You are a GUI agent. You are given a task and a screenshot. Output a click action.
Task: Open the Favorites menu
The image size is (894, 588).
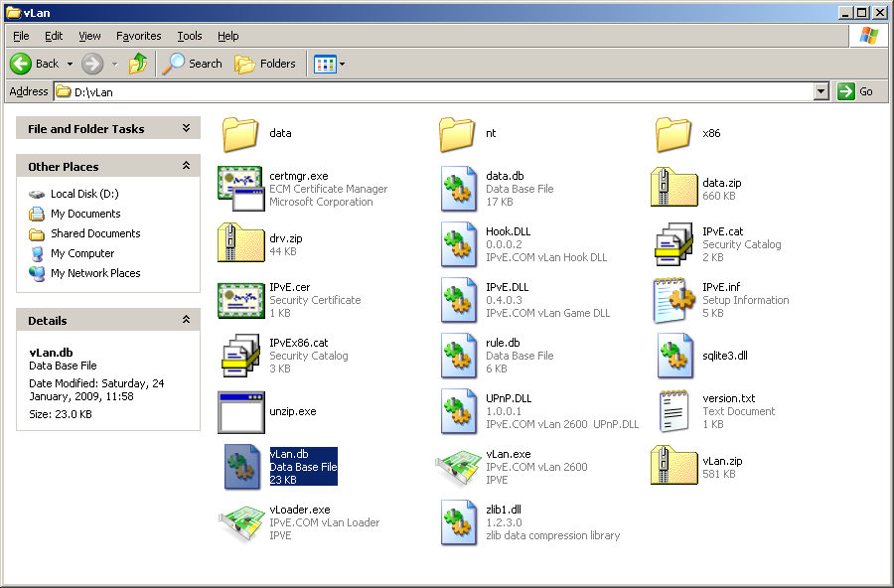[138, 36]
